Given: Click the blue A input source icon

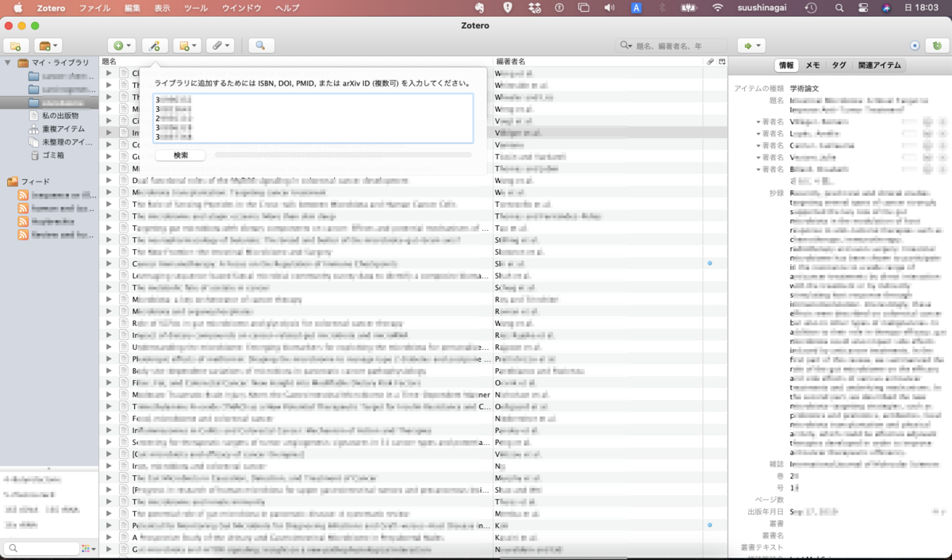Looking at the screenshot, I should [636, 8].
